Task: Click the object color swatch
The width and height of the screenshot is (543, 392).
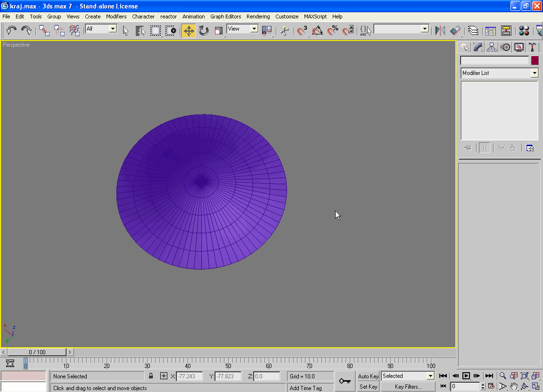Action: tap(535, 61)
